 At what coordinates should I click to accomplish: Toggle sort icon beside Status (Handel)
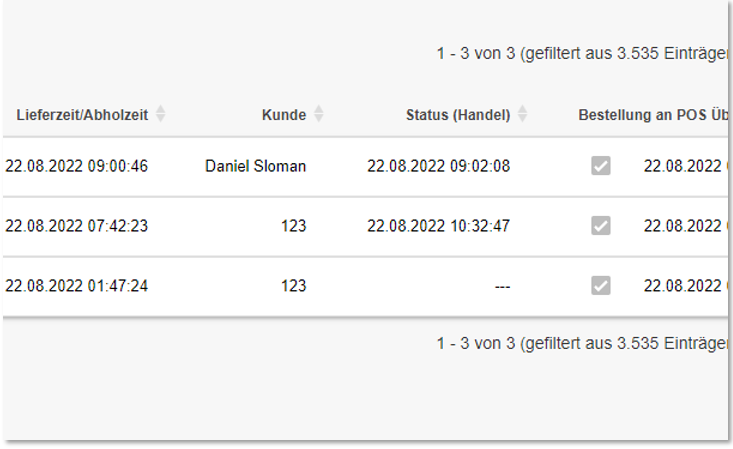(522, 115)
